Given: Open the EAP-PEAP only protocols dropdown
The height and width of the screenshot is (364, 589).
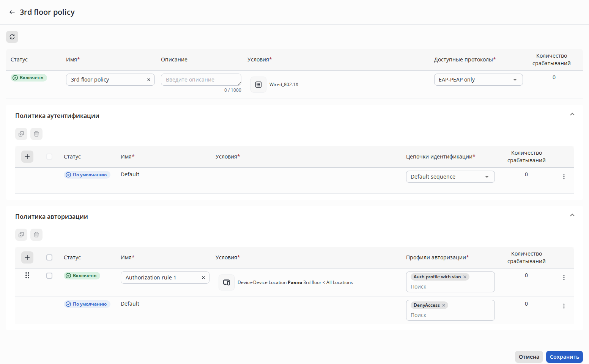Looking at the screenshot, I should [x=478, y=80].
